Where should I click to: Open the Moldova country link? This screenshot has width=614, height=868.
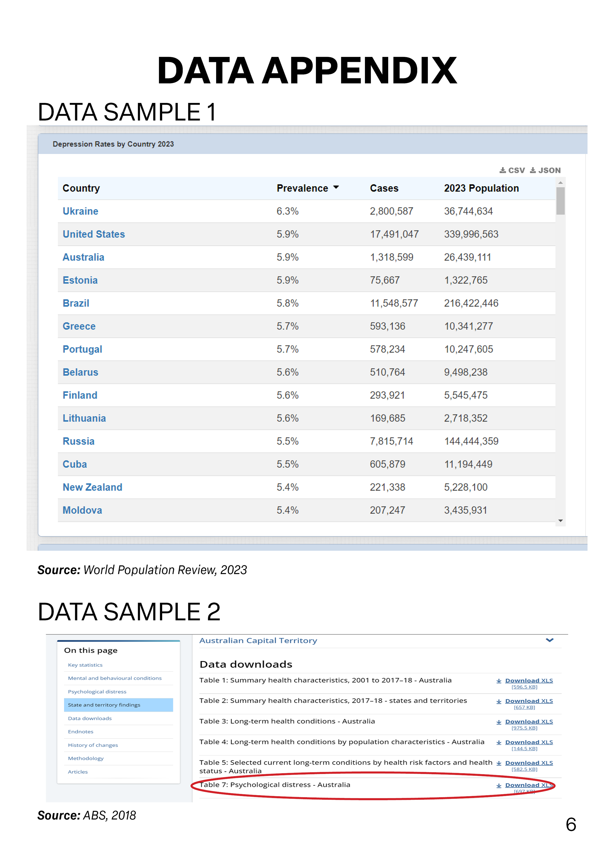83,511
